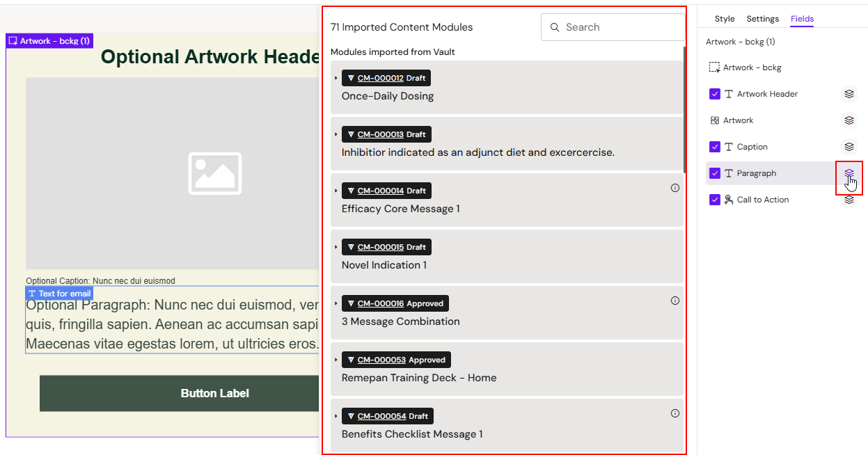Expand the CM-000013 module row
Screen dimensions: 868x455
336,134
